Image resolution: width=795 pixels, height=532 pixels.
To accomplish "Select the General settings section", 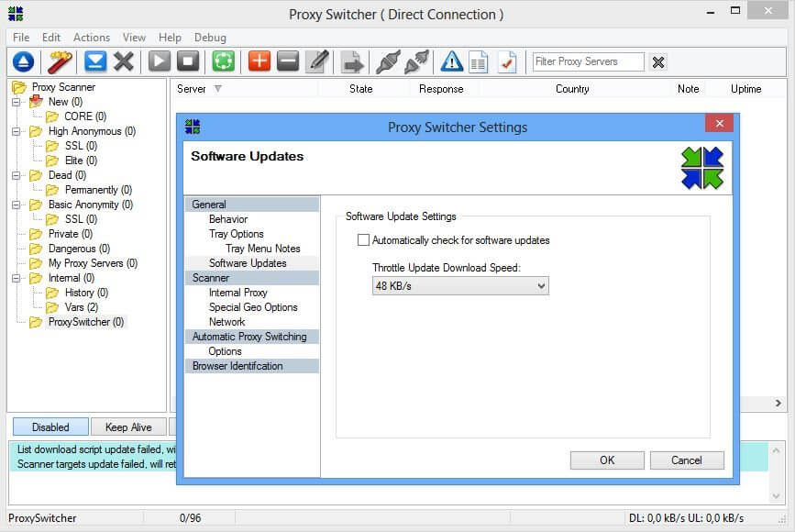I will 252,205.
